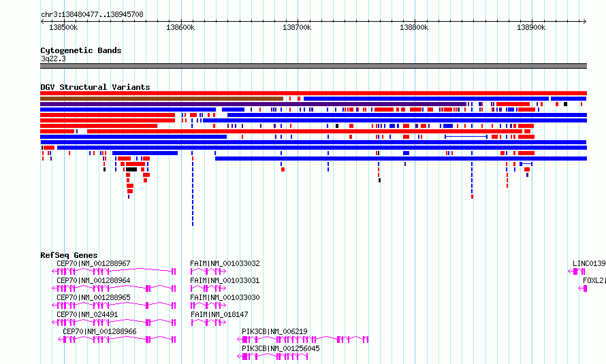Open the FAIM|NM_001033032 gene label
606x364 pixels.
tap(225, 263)
